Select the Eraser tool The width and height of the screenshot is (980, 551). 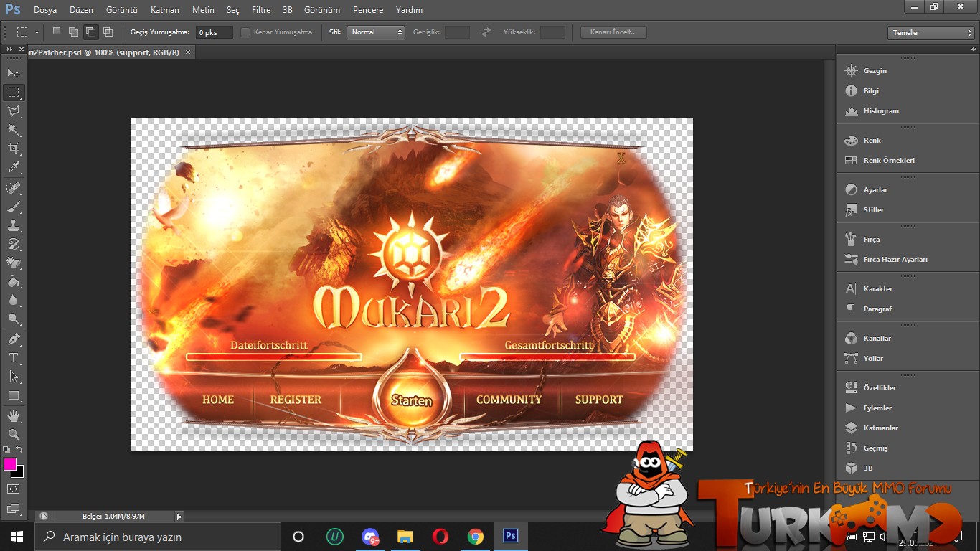pyautogui.click(x=14, y=263)
